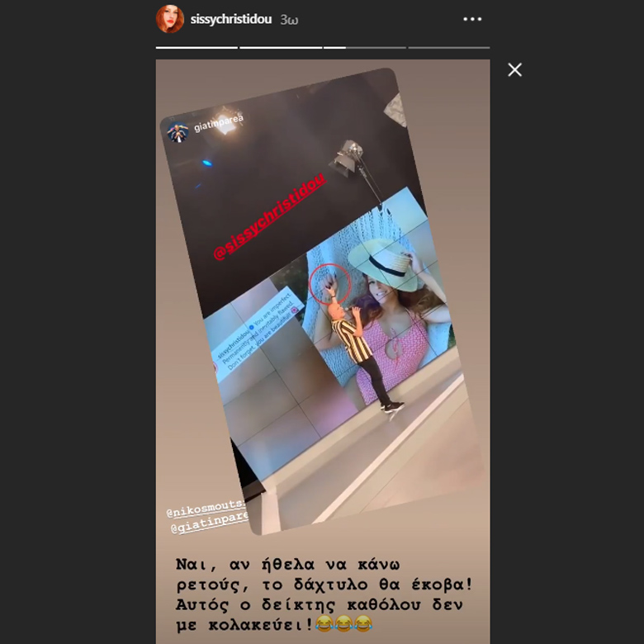Screen dimensions: 644x644
Task: Tap the red @sissychristidou mention sticker
Action: [270, 217]
